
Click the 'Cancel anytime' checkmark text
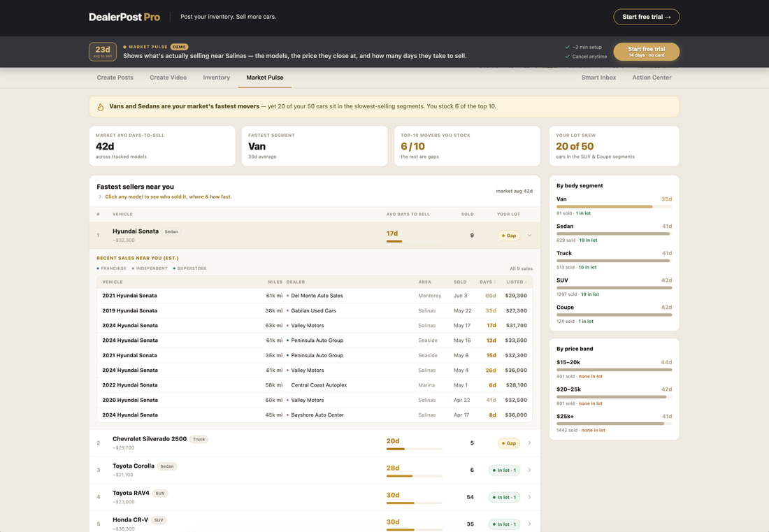[586, 57]
